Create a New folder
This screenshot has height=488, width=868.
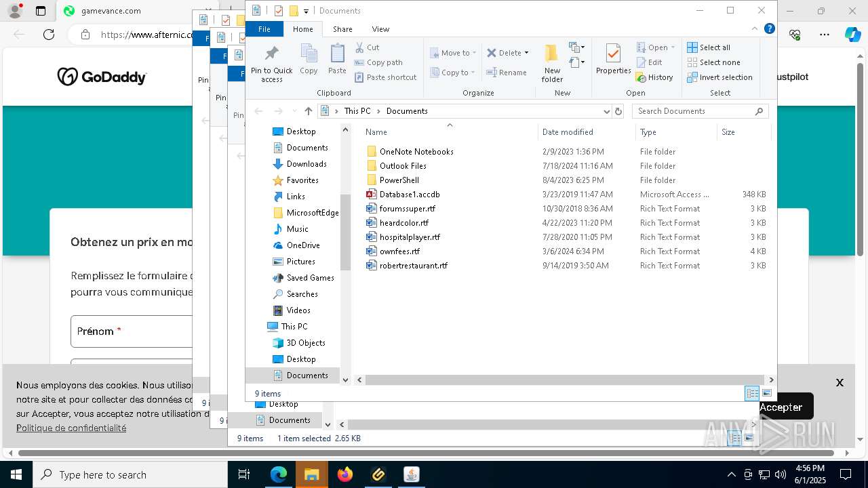tap(552, 64)
